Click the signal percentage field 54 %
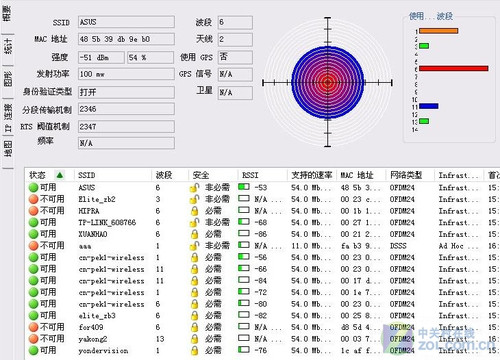This screenshot has width=500, height=360. pos(150,57)
